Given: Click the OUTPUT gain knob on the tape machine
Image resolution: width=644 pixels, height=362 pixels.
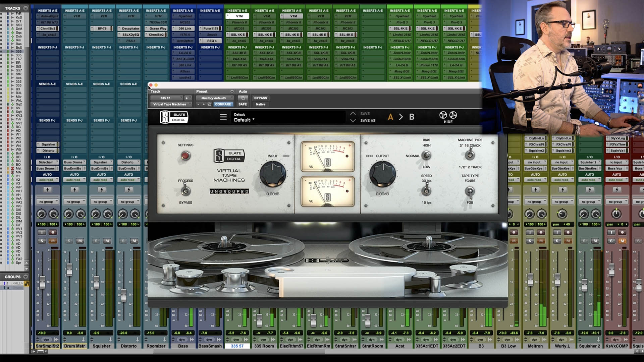Looking at the screenshot, I should coord(382,174).
